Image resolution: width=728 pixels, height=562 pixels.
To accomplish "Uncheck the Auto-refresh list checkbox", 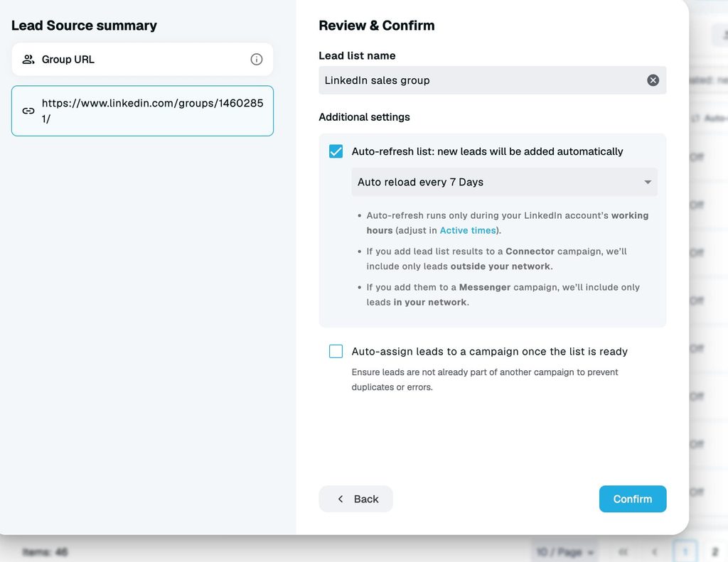I will tap(336, 151).
